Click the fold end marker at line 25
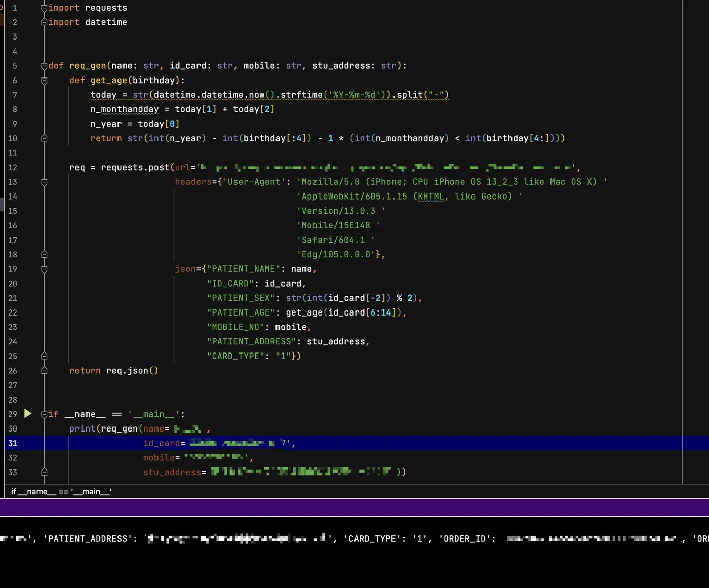Image resolution: width=709 pixels, height=588 pixels. pyautogui.click(x=44, y=356)
